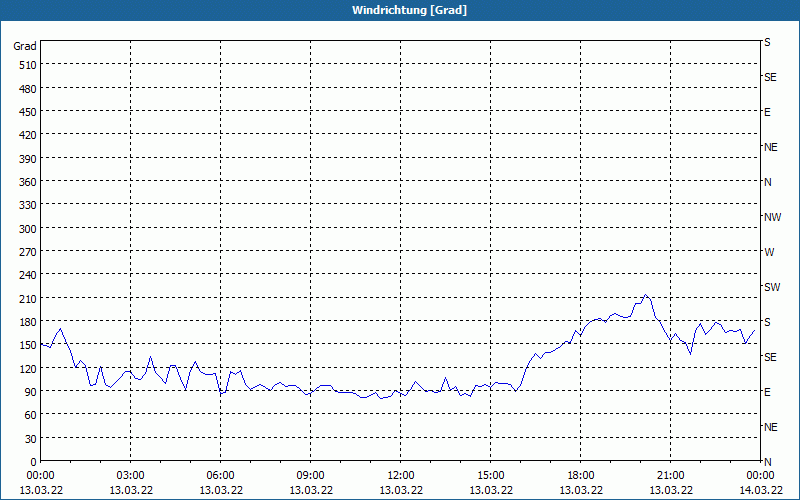Click the 330 value on left axis
800x500 pixels.
tap(28, 205)
